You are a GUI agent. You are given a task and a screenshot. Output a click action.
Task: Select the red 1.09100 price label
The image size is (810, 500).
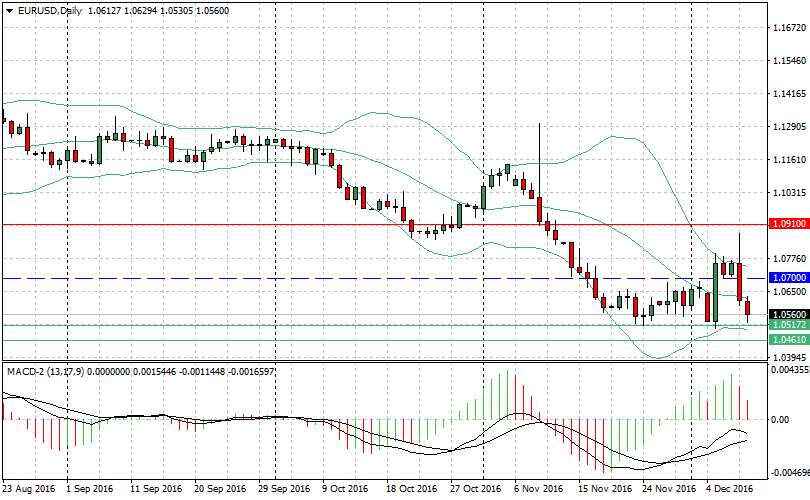coord(787,225)
